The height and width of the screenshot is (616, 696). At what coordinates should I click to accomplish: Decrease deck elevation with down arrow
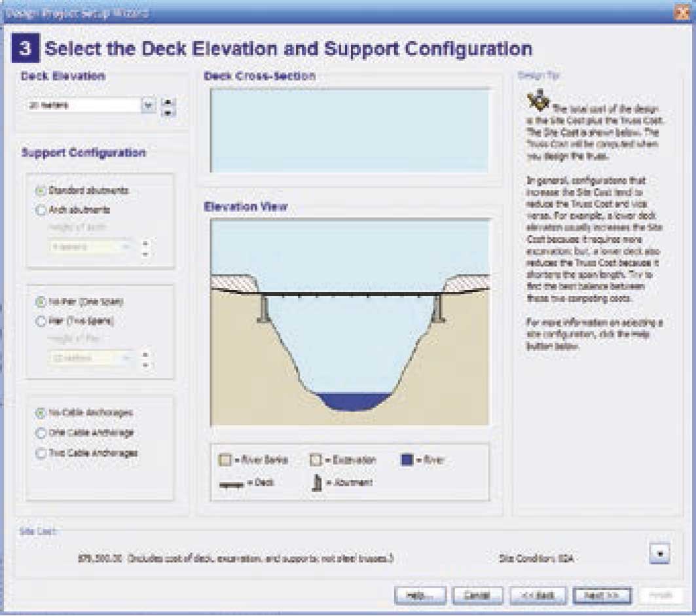[x=168, y=112]
